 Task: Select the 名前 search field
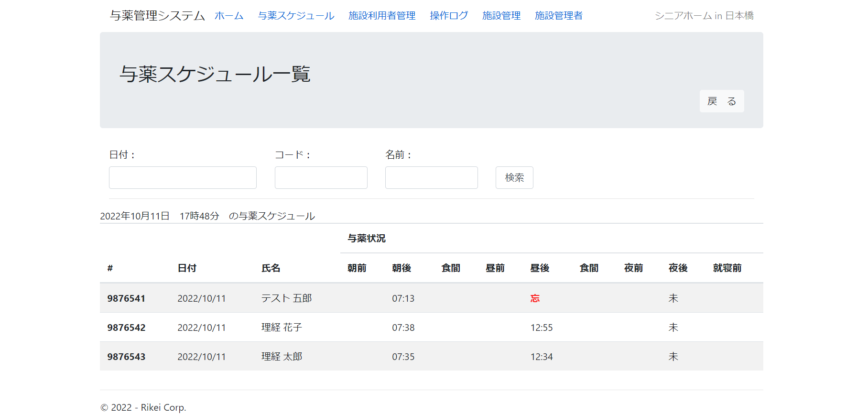click(431, 178)
